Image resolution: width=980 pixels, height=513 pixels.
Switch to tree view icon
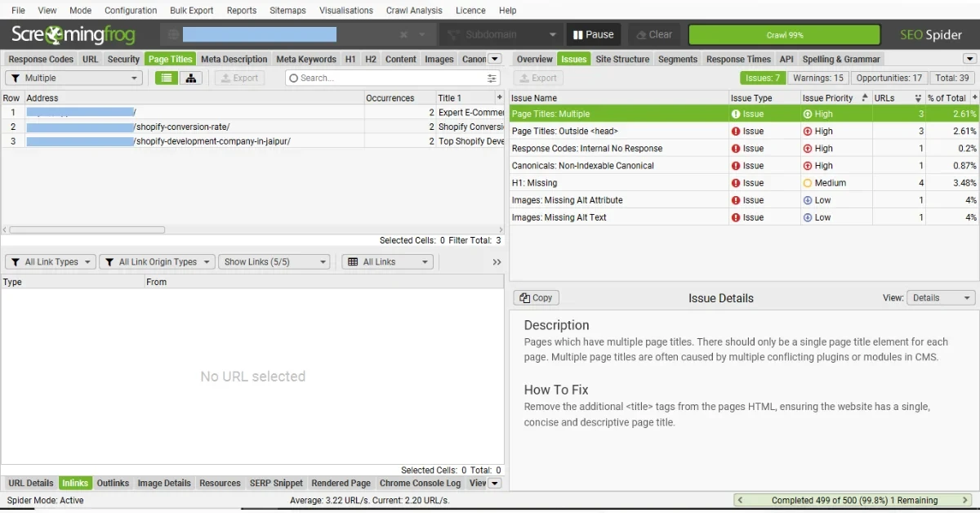[191, 78]
